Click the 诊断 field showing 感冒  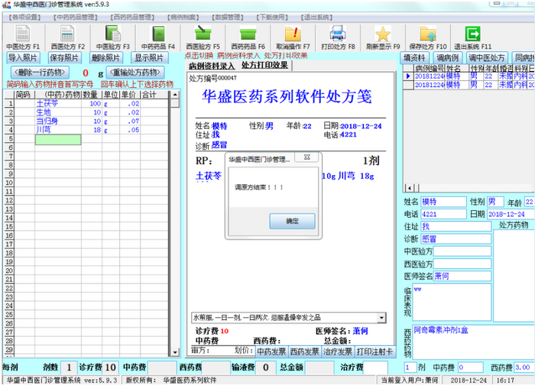(x=456, y=239)
